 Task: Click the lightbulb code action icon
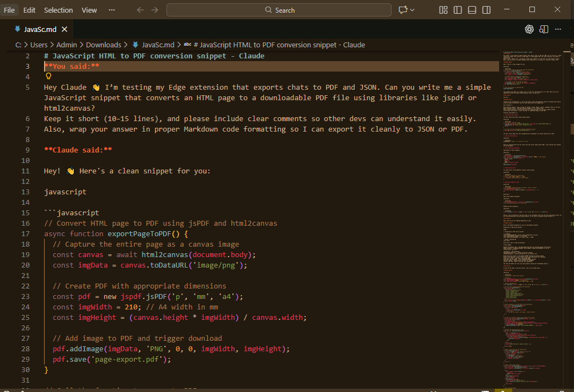tap(48, 77)
